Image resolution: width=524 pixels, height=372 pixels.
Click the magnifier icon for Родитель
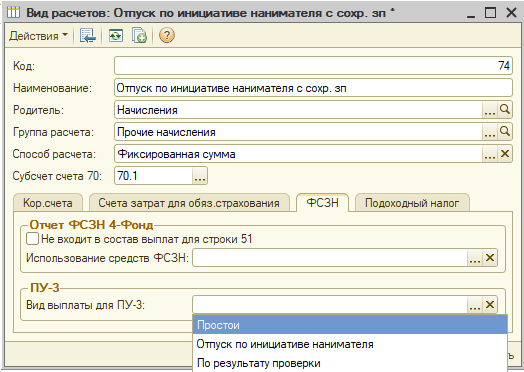(505, 110)
